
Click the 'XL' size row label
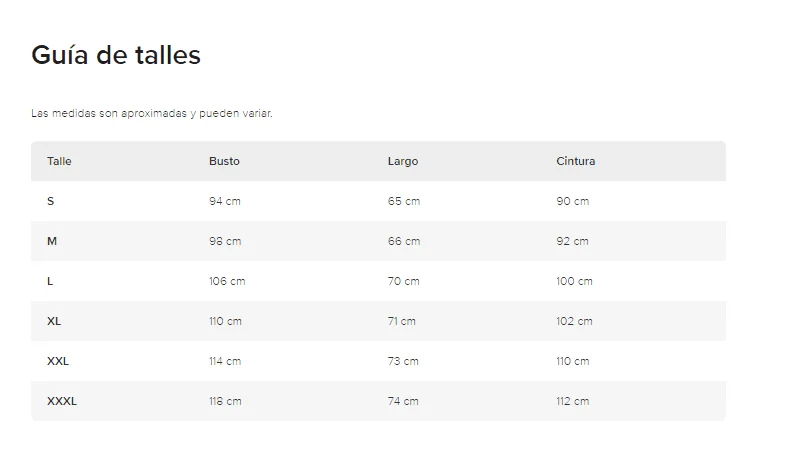54,321
